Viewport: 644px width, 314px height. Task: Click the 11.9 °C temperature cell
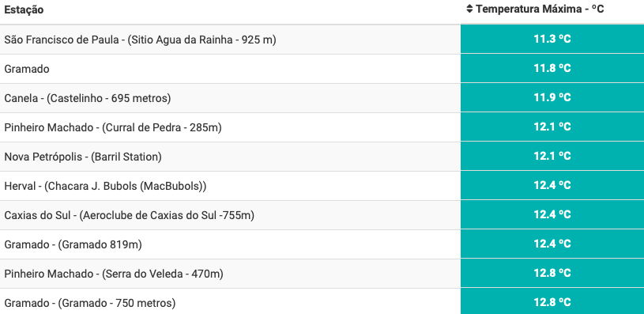tap(552, 98)
